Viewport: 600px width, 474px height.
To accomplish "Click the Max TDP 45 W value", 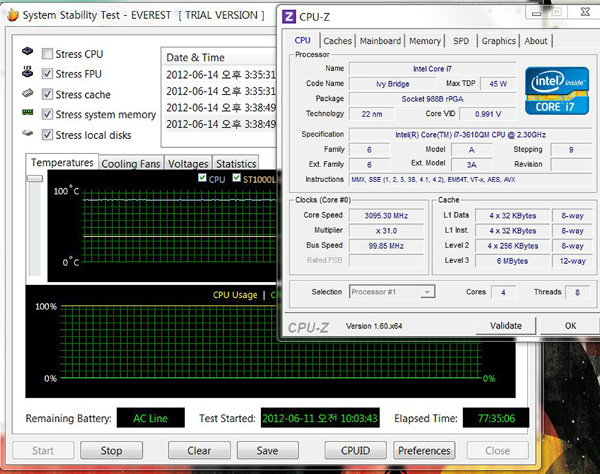I will (x=498, y=84).
